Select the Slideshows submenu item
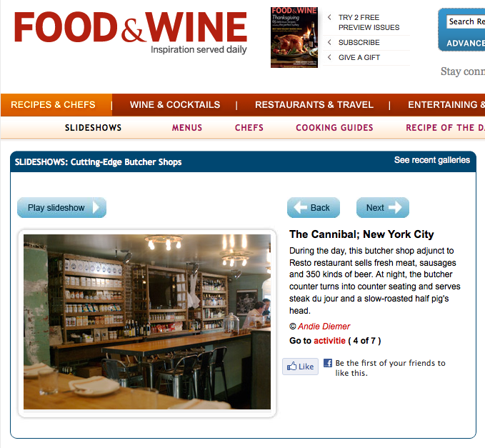 coord(93,128)
